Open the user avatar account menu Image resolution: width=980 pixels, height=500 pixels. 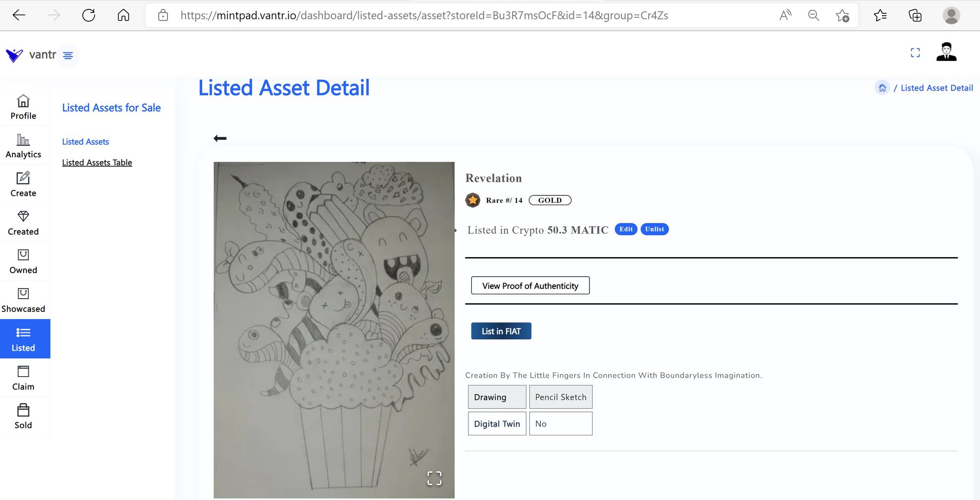coord(946,52)
